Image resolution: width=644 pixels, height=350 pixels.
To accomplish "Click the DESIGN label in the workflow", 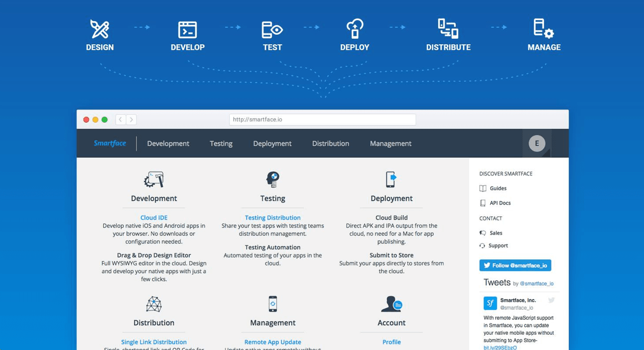I will [x=100, y=47].
